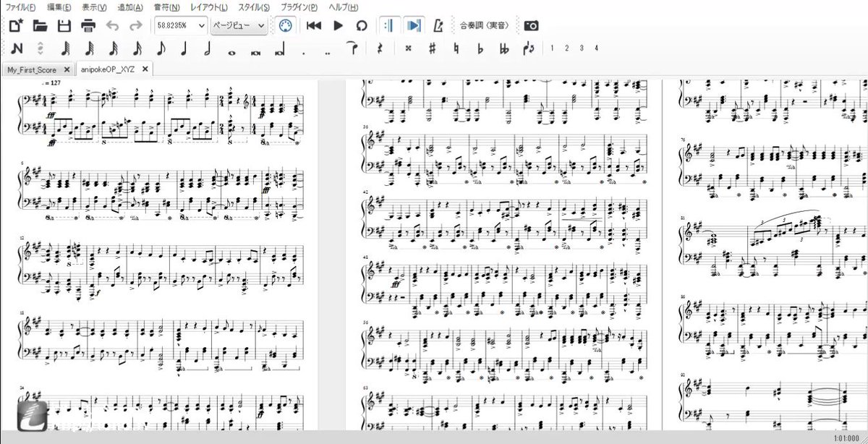Print the score with printer icon
This screenshot has width=868, height=444.
88,26
